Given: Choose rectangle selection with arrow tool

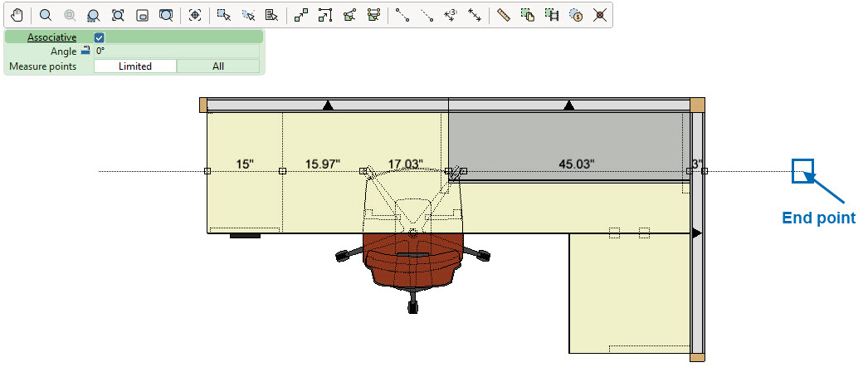Looking at the screenshot, I should click(224, 15).
